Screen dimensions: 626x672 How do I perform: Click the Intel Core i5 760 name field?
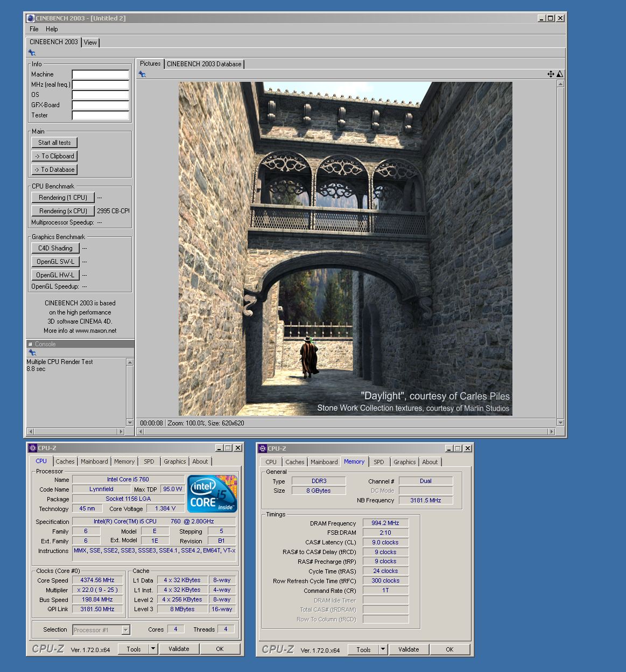(128, 479)
